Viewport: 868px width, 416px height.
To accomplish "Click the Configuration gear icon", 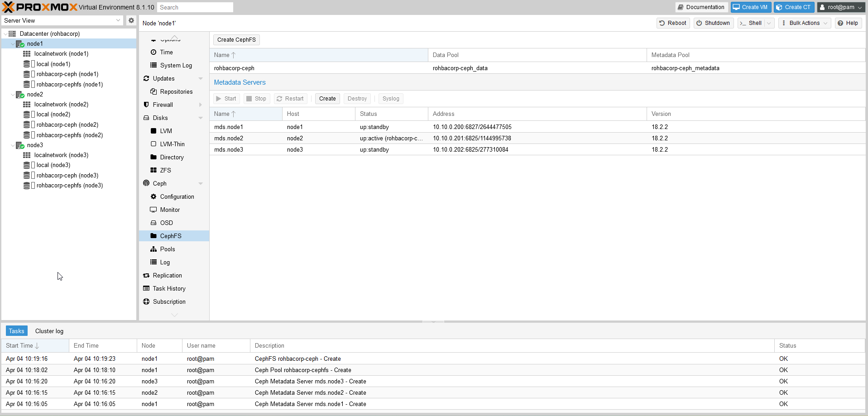I will 153,196.
